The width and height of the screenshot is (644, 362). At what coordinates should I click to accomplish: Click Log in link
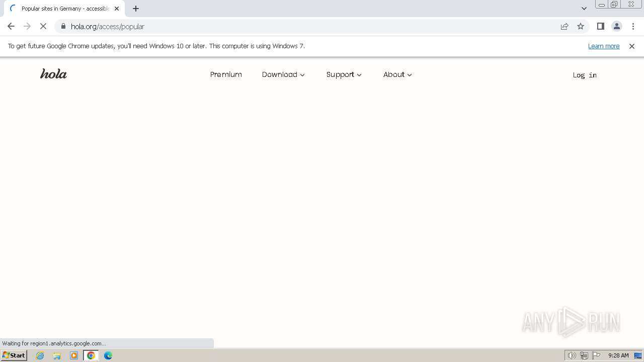point(585,75)
